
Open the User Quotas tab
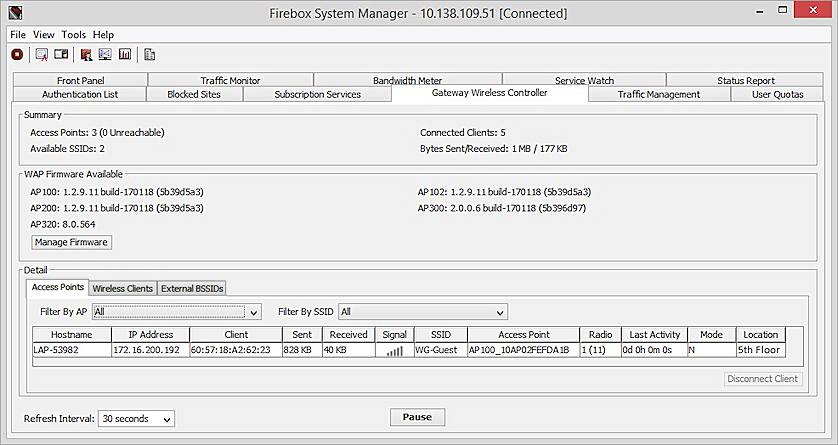778,94
